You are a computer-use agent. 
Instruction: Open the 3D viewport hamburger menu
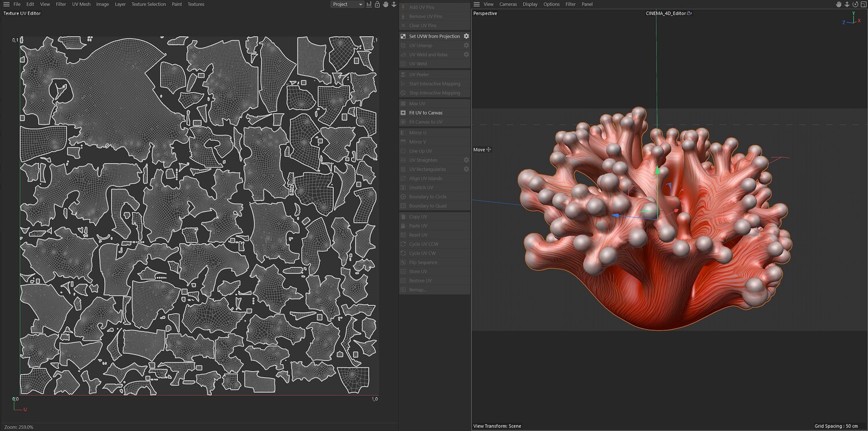(x=476, y=4)
